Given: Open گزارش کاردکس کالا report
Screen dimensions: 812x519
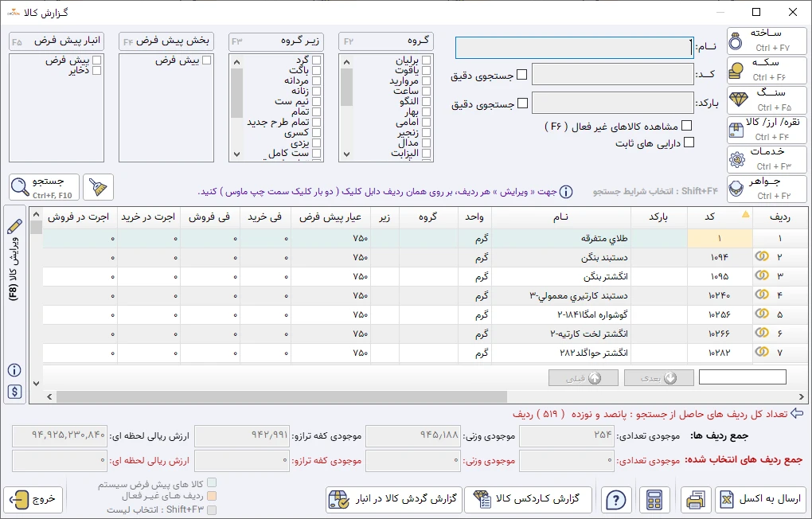Looking at the screenshot, I should pyautogui.click(x=528, y=500).
